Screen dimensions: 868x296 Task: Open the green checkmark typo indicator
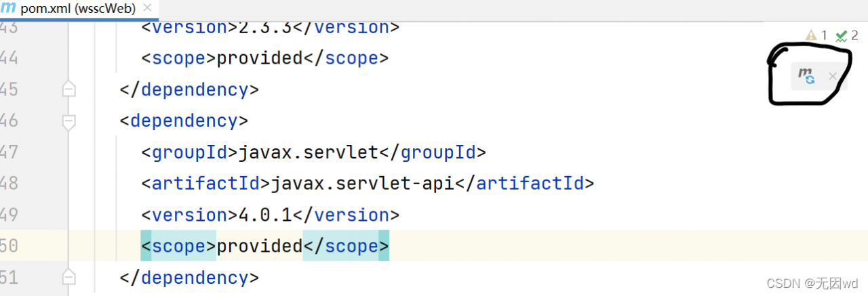click(847, 35)
